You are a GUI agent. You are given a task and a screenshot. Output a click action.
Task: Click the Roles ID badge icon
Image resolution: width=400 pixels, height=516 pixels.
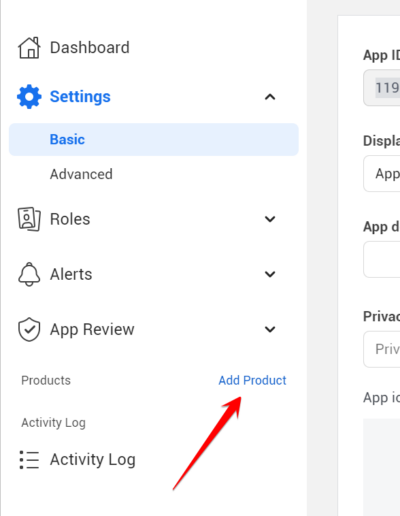click(29, 219)
